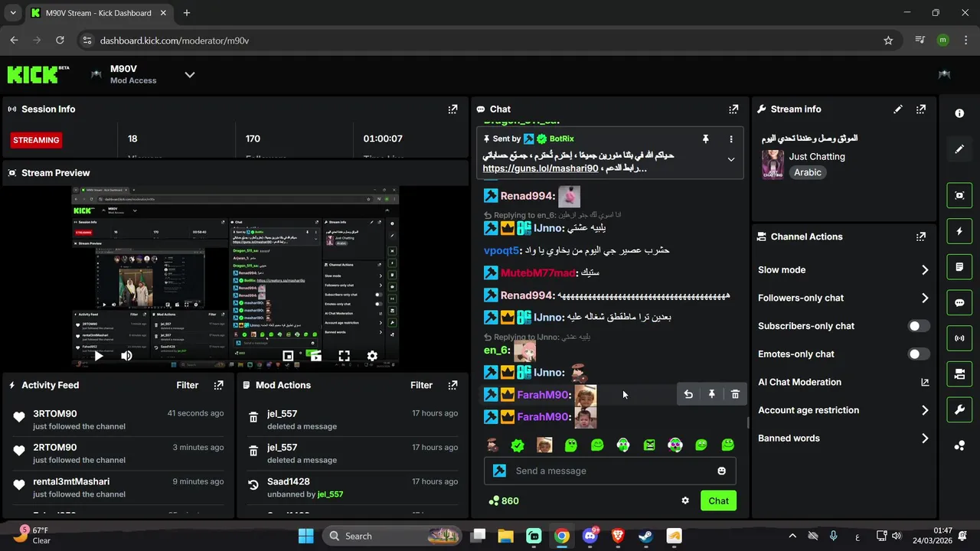Pop out the Stream info panel
This screenshot has height=551, width=980.
coord(921,109)
